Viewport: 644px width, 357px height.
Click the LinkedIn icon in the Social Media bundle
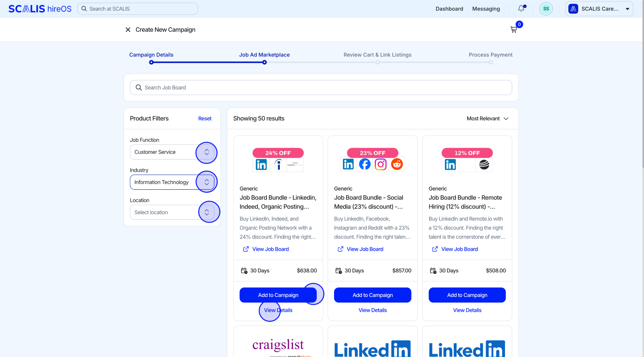coord(348,164)
